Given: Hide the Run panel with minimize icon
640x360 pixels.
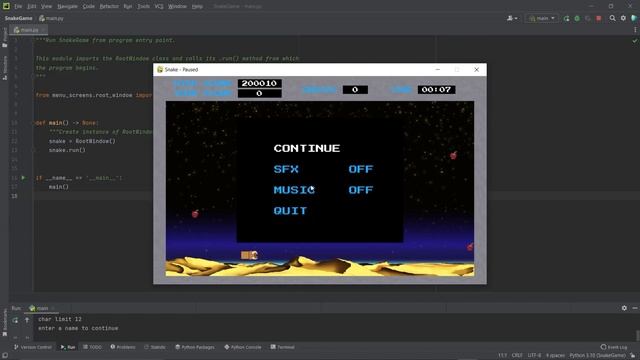Looking at the screenshot, I should [x=635, y=308].
